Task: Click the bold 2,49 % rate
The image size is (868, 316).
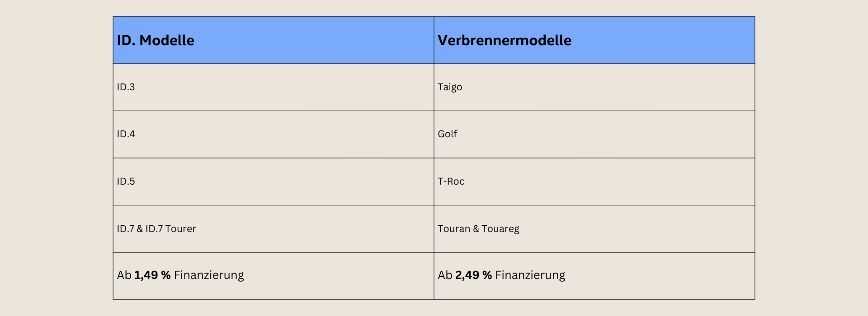Action: click(473, 275)
